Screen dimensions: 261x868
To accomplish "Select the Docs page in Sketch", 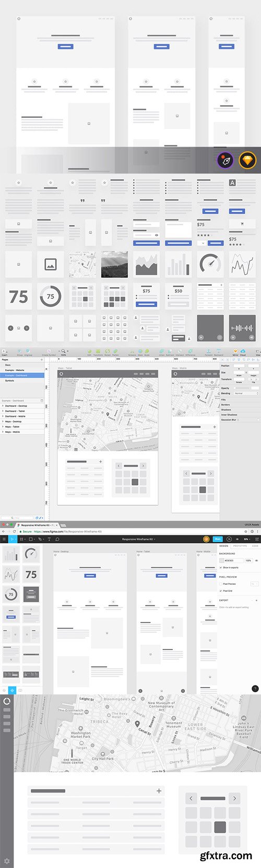I will pos(22,365).
